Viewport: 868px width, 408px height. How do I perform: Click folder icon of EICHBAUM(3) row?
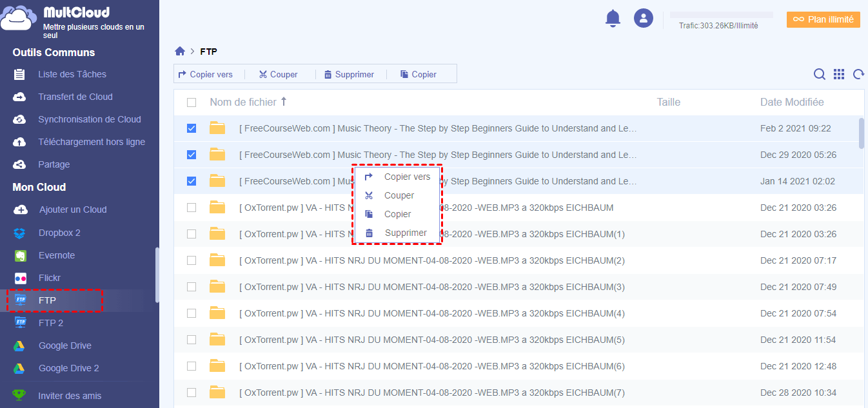pyautogui.click(x=217, y=287)
